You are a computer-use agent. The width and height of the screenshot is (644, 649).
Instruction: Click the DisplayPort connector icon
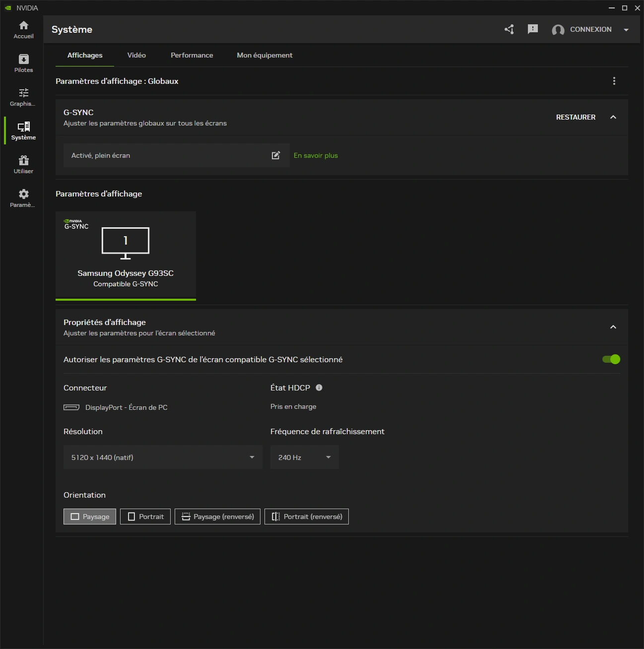coord(71,407)
